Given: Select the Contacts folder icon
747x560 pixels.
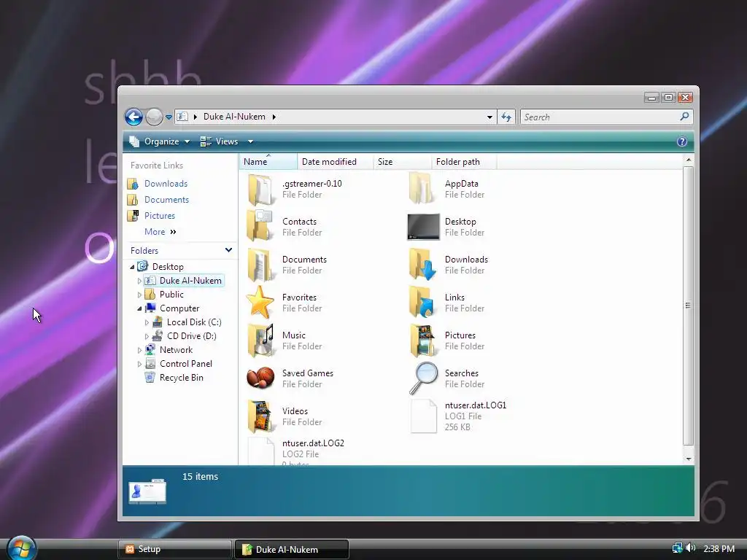Looking at the screenshot, I should pos(260,226).
